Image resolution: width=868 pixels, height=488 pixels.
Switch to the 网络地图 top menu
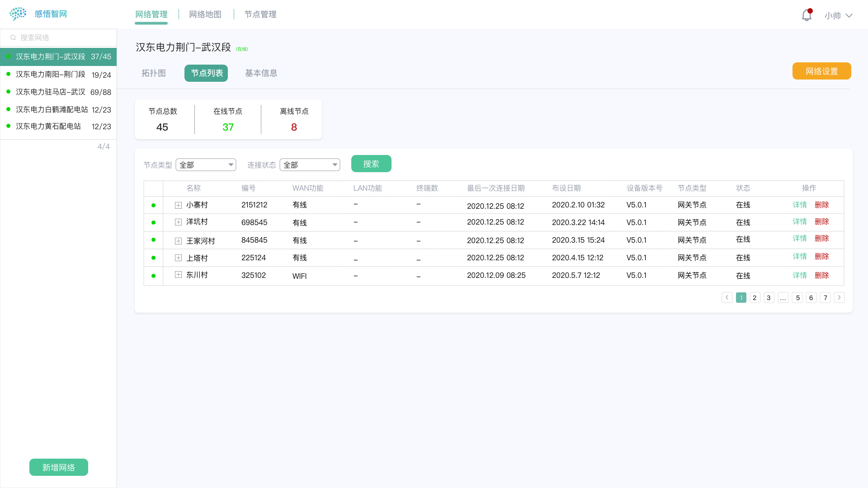click(x=205, y=14)
